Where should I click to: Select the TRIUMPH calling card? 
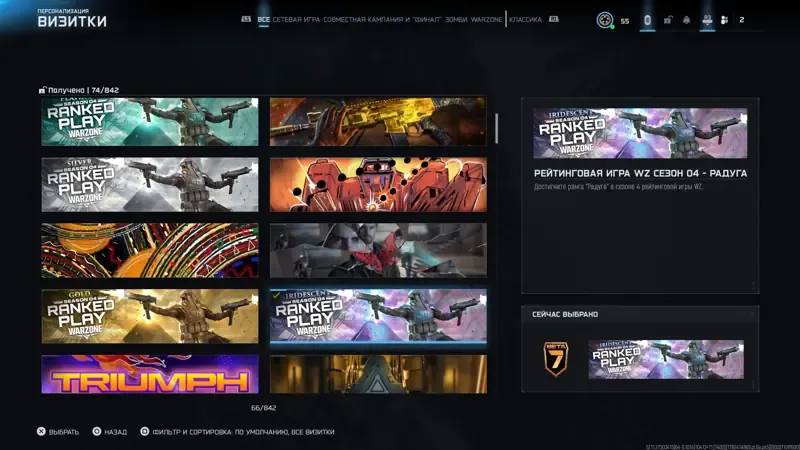tap(150, 374)
